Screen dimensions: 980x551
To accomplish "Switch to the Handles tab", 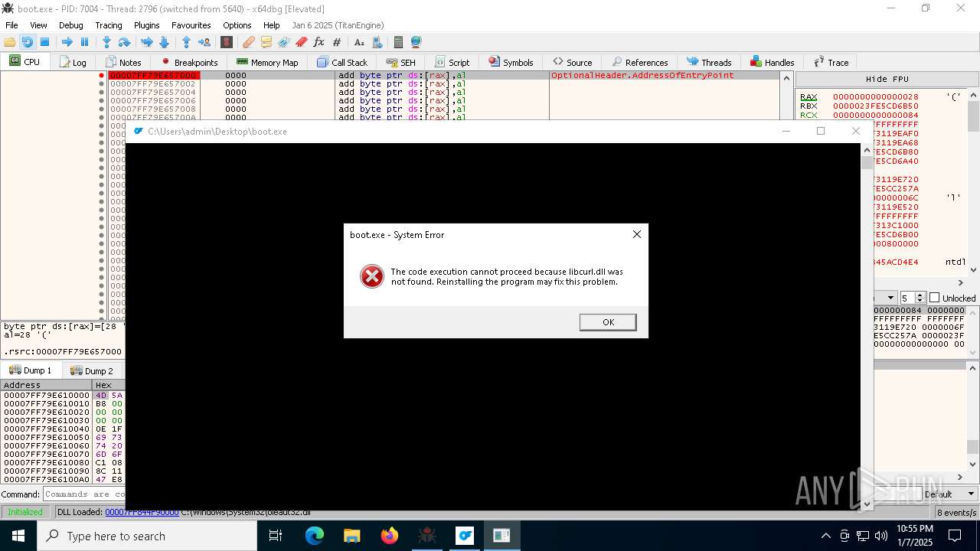I will pos(773,62).
